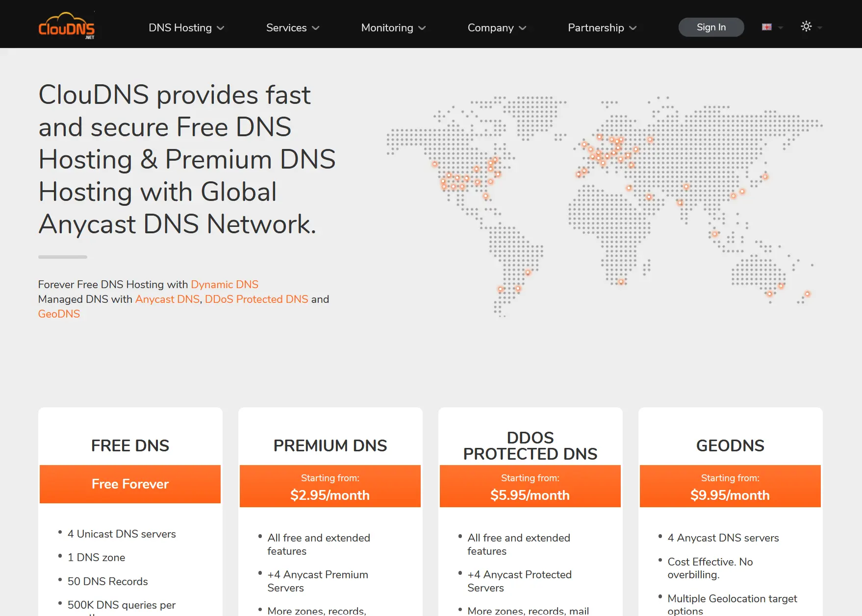
Task: Click "+4 Anycast Protected Servers" feature text
Action: click(519, 581)
